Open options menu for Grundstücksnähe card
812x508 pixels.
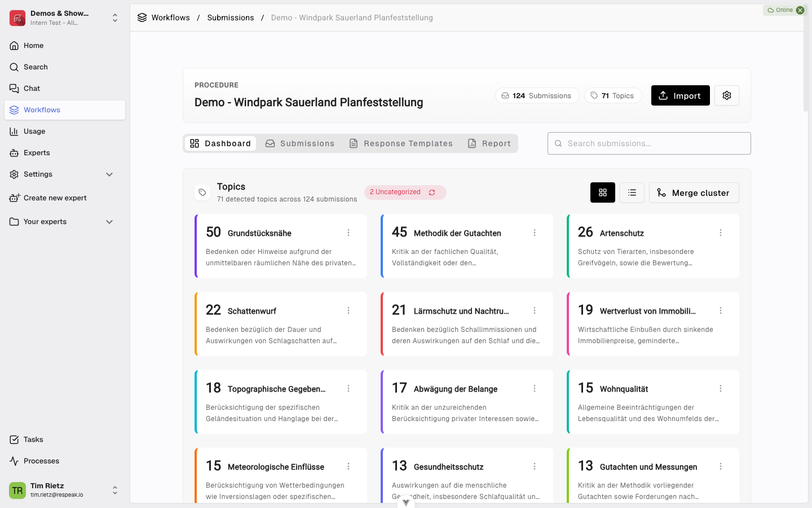point(348,233)
